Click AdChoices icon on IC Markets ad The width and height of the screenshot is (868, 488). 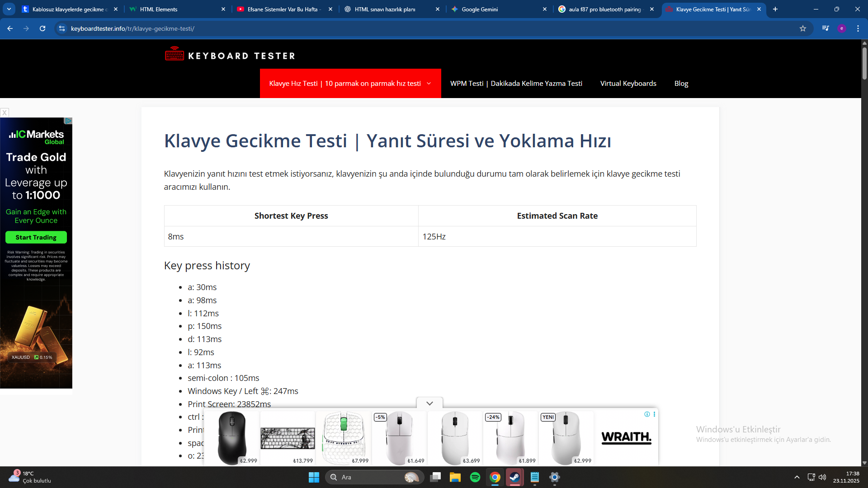click(68, 121)
